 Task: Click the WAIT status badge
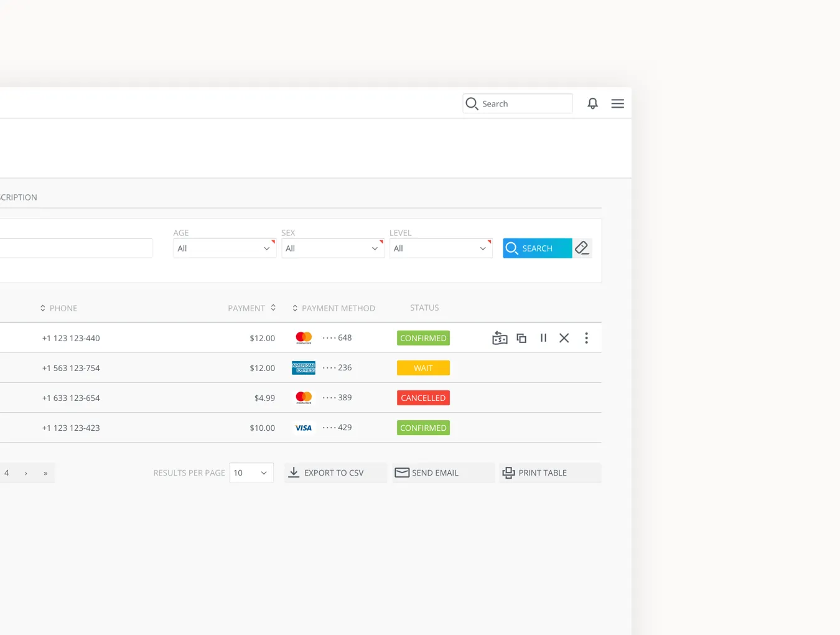tap(423, 368)
